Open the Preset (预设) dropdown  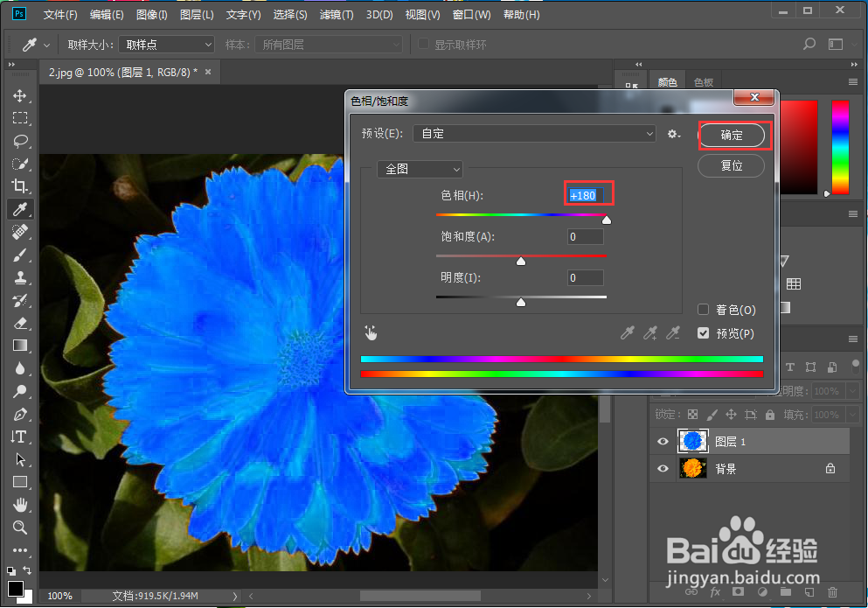[x=534, y=134]
